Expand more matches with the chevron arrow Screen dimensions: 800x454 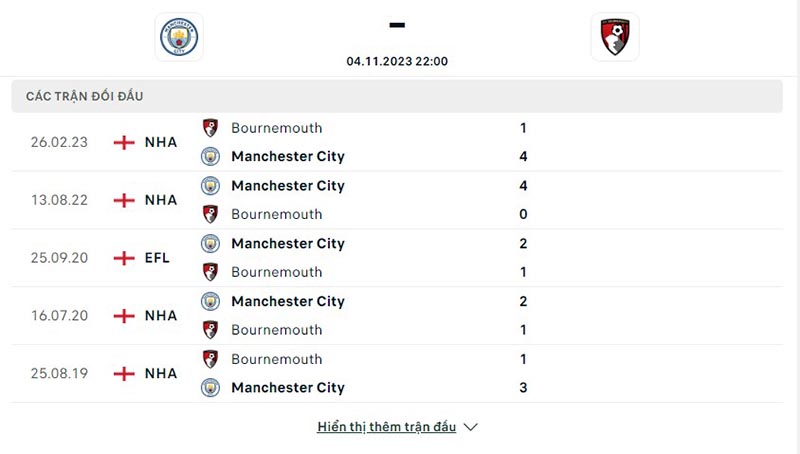(471, 427)
